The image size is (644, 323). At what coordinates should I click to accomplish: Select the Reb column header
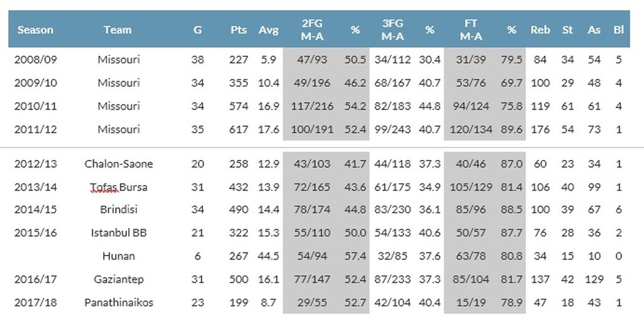(x=540, y=30)
